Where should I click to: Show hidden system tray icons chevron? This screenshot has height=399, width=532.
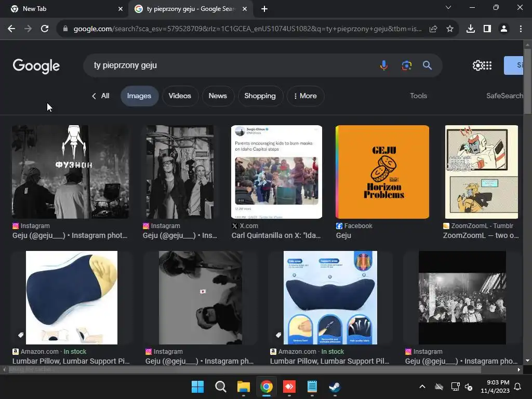pos(422,387)
